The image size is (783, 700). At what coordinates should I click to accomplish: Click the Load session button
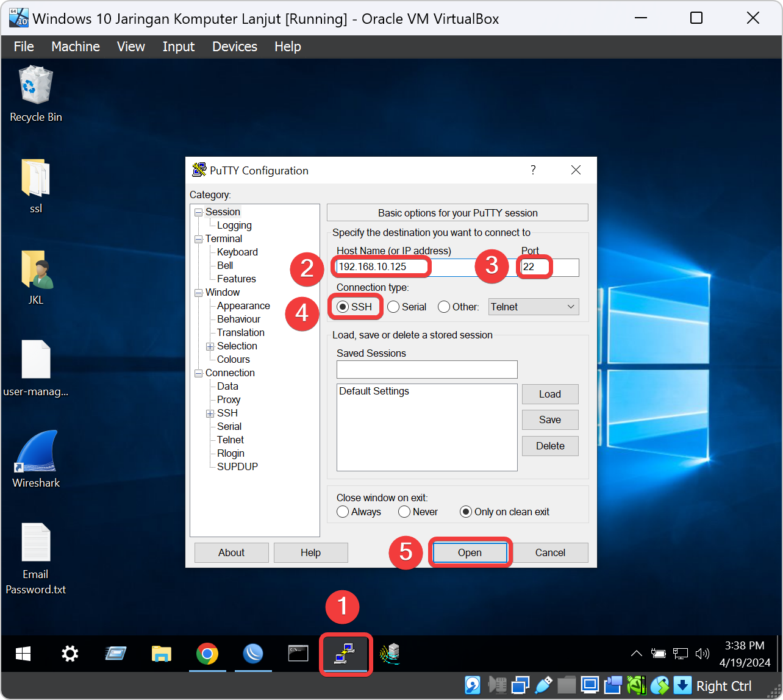[550, 394]
